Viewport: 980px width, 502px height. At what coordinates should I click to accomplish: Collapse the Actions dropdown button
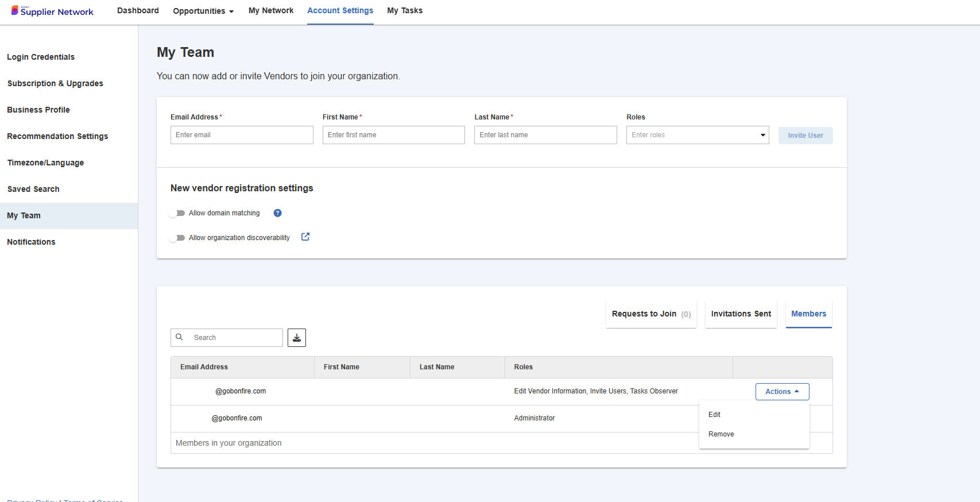click(783, 392)
